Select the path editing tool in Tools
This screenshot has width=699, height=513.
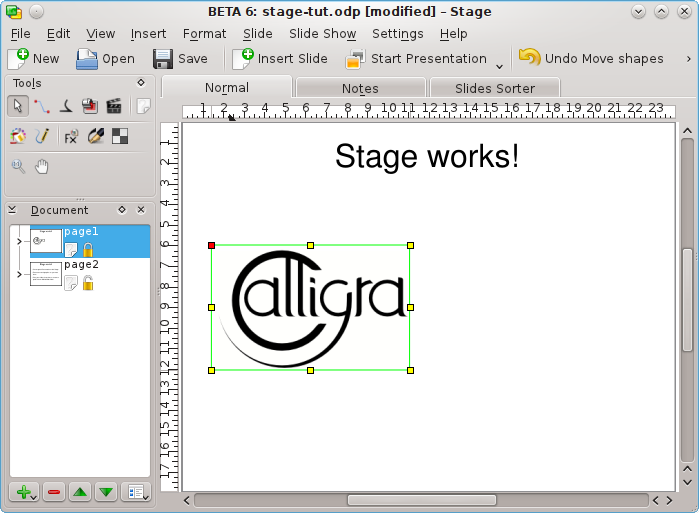[41, 105]
